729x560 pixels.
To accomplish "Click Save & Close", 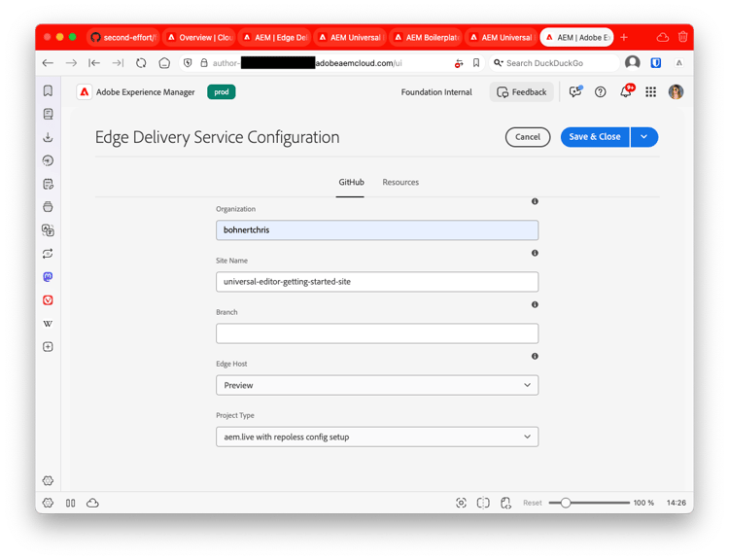I will coord(595,137).
